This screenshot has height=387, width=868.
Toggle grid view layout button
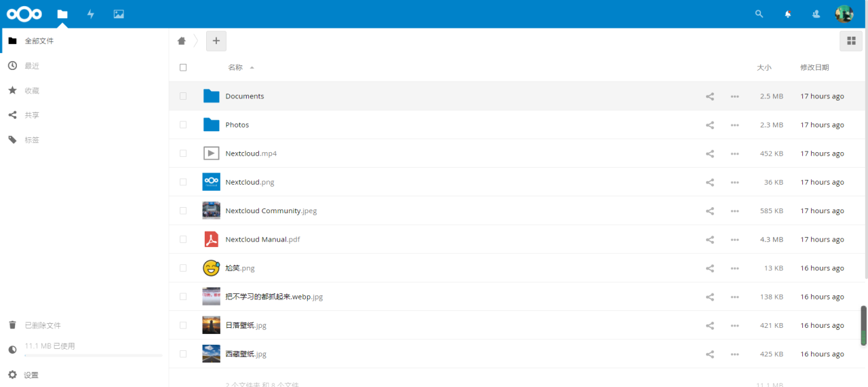[x=851, y=41]
